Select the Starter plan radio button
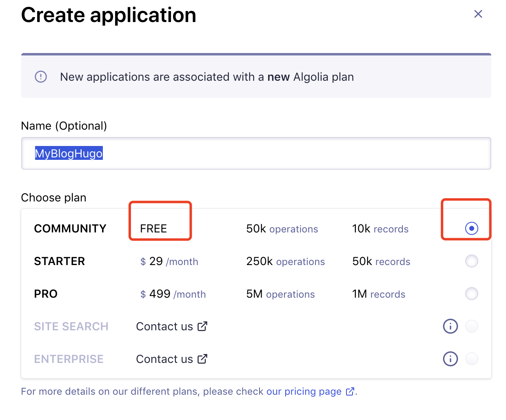Viewport: 506px width, 420px height. click(471, 261)
